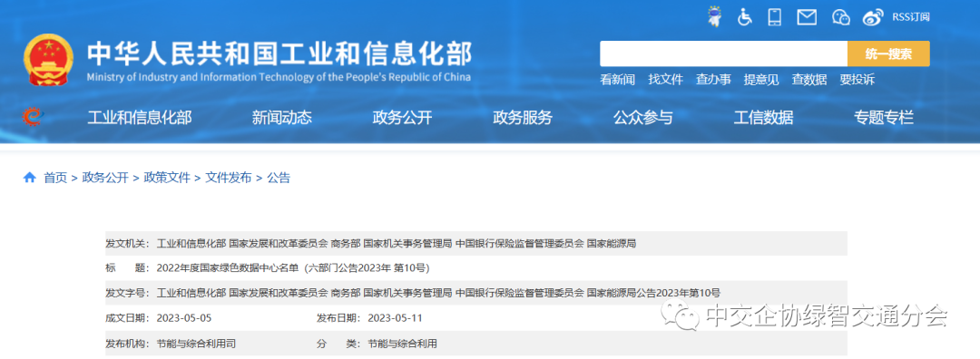Go to 文件发布 in breadcrumb
980x359 pixels.
coord(229,178)
